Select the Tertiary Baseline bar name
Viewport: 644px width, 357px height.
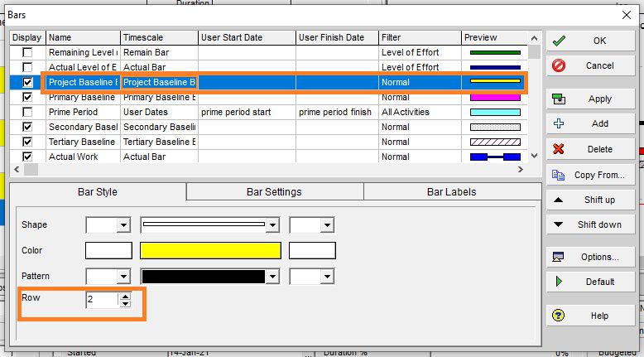tap(82, 142)
